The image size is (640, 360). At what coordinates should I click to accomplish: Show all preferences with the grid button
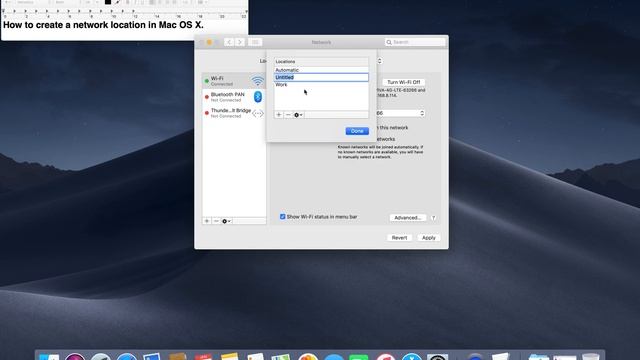tap(255, 42)
